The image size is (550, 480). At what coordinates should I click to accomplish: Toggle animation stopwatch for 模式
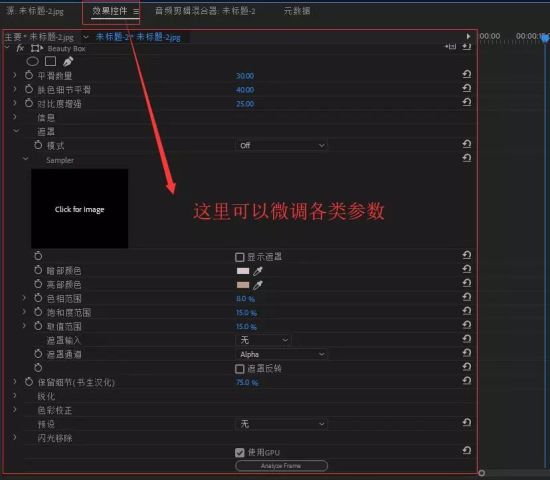[38, 145]
